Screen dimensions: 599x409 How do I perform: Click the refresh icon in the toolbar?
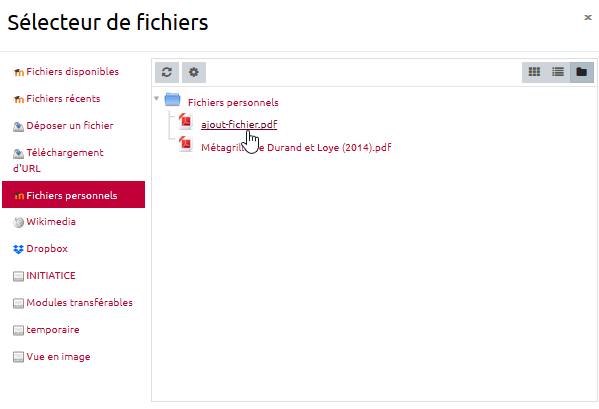click(x=167, y=72)
